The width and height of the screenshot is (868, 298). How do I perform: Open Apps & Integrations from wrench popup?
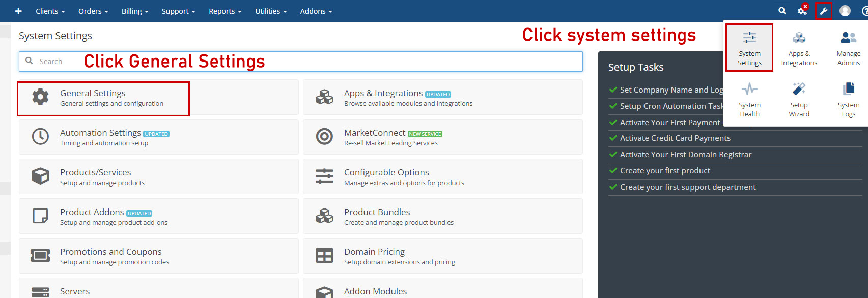pos(799,48)
